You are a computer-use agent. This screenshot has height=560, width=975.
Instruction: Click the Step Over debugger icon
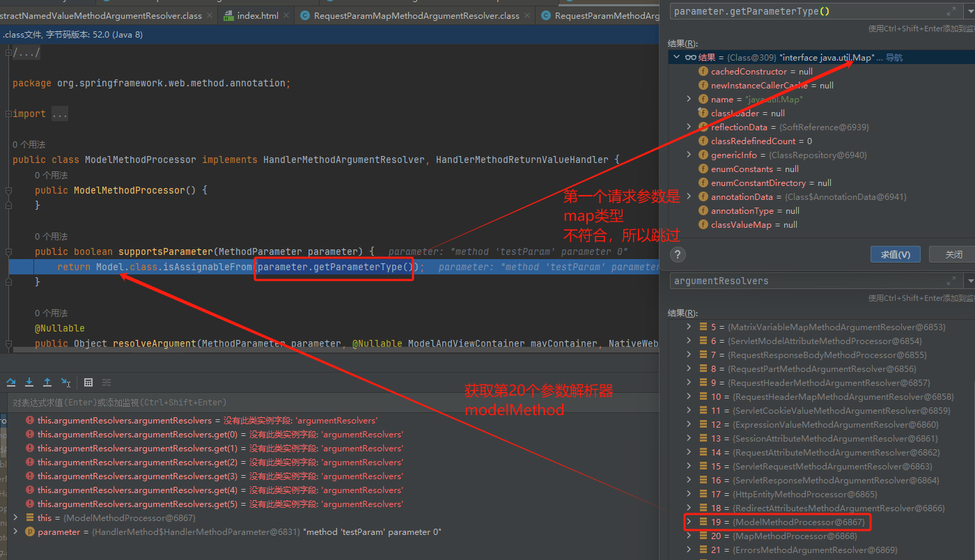pyautogui.click(x=11, y=382)
